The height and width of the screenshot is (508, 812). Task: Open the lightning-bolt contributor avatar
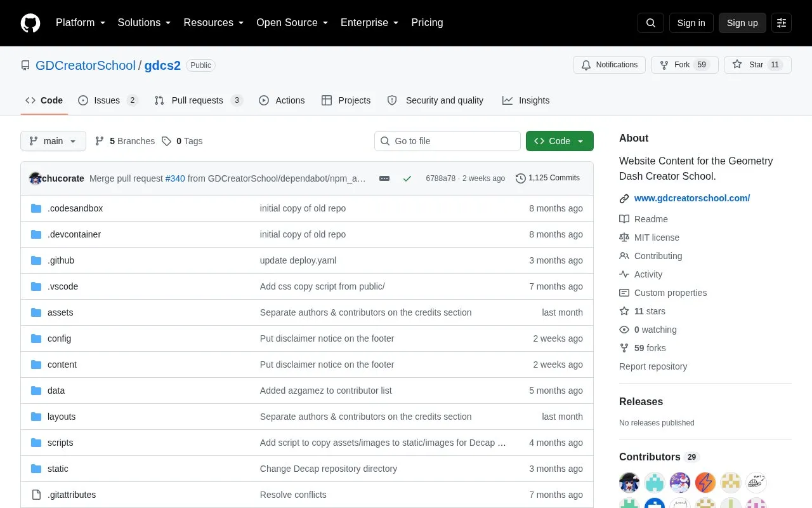(x=705, y=483)
